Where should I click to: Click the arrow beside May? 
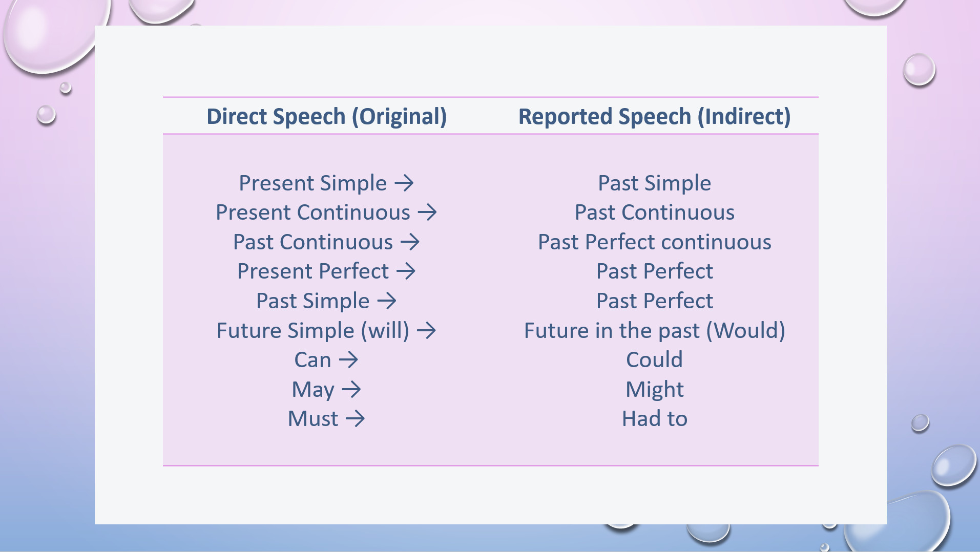pyautogui.click(x=351, y=390)
